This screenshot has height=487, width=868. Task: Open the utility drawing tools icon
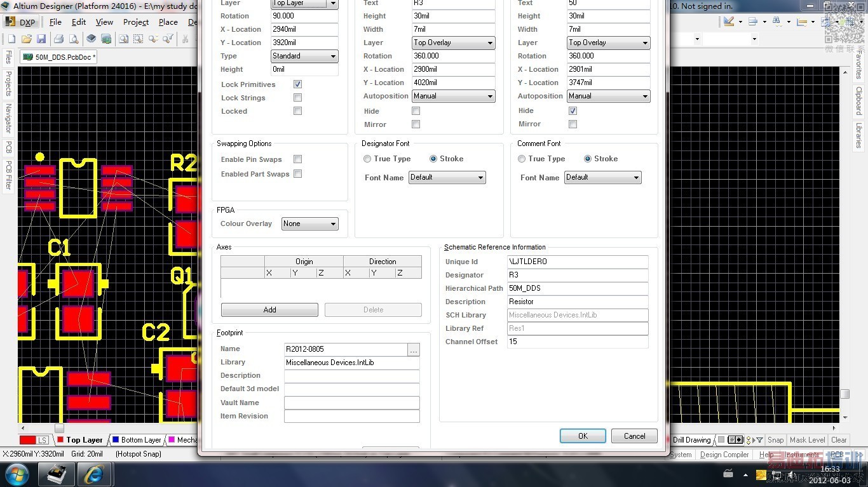(728, 22)
